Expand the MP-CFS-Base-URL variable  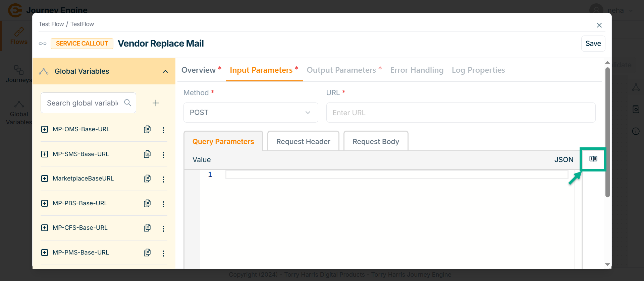click(45, 228)
